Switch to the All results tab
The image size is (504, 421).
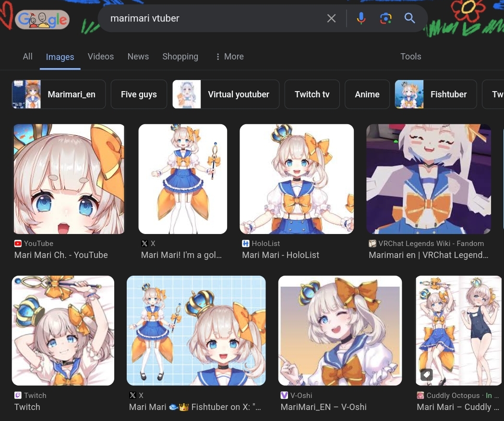(28, 57)
